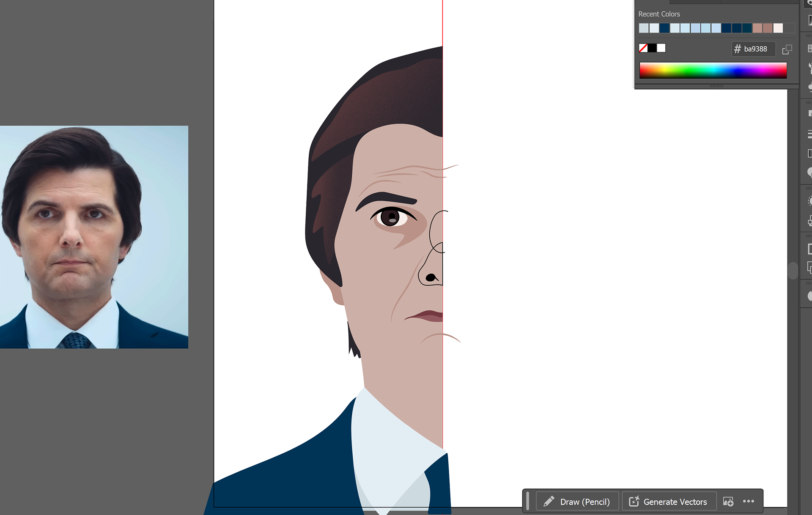Pick the black color swatch
This screenshot has height=515, width=812.
tap(652, 48)
